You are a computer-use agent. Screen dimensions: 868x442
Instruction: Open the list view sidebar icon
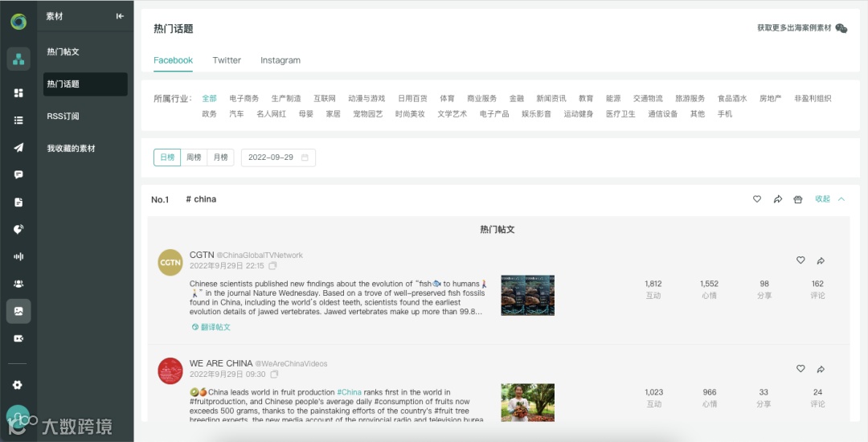(x=18, y=120)
